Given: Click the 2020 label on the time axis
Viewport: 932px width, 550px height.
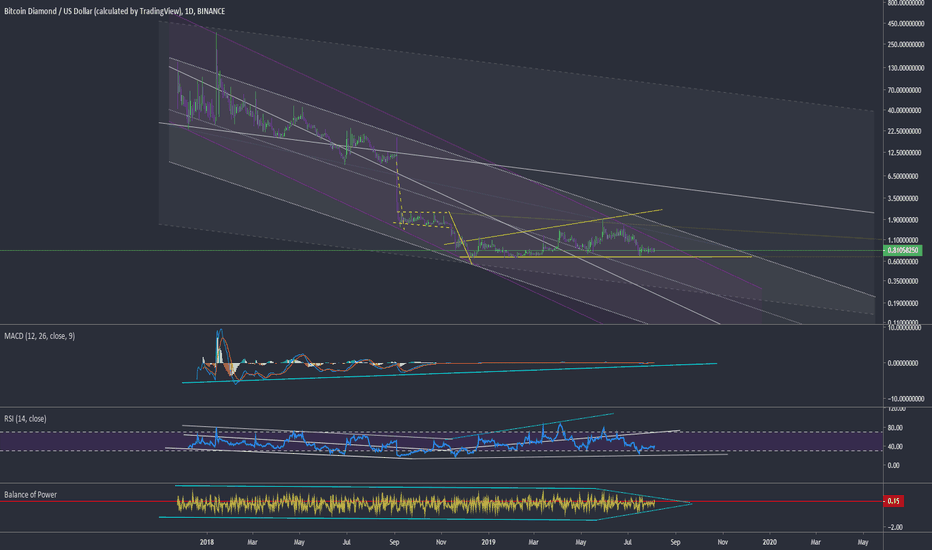Looking at the screenshot, I should [x=770, y=542].
